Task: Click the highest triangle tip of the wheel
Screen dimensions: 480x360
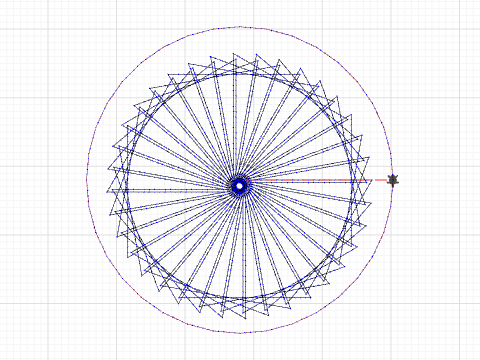Action: pyautogui.click(x=233, y=53)
